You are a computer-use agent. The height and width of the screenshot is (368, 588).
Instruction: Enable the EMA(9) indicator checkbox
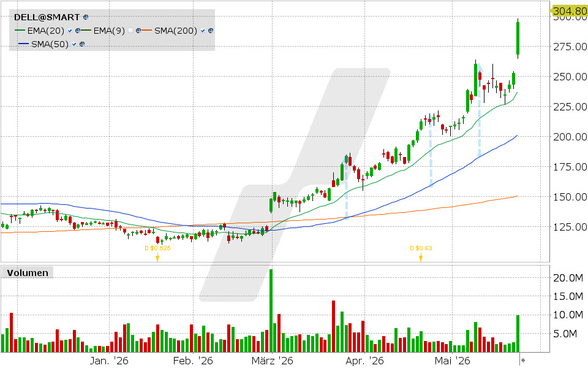click(x=130, y=31)
